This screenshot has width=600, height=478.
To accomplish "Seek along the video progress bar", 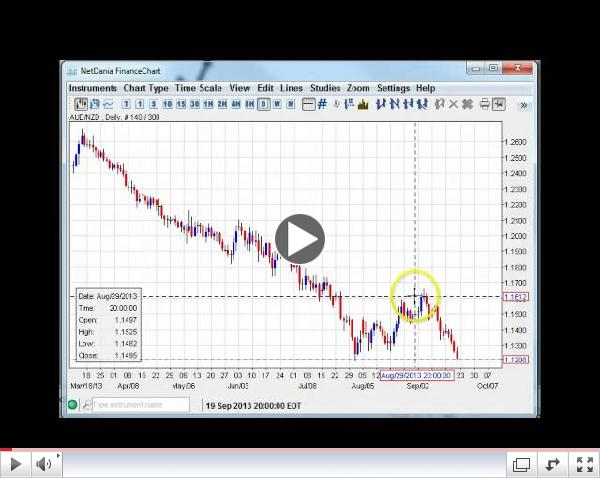I will (x=300, y=449).
